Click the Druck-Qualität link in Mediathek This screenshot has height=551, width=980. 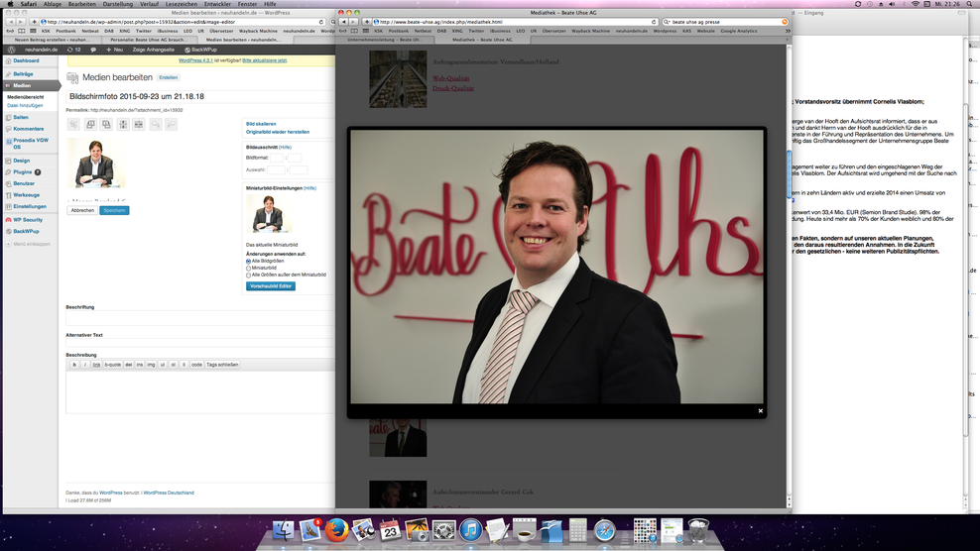[453, 88]
